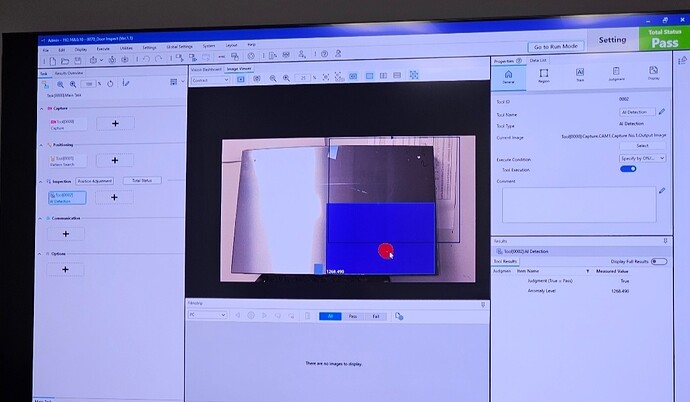The width and height of the screenshot is (690, 402).
Task: Zoom in using the Image Viewer magnifier
Action: click(286, 78)
